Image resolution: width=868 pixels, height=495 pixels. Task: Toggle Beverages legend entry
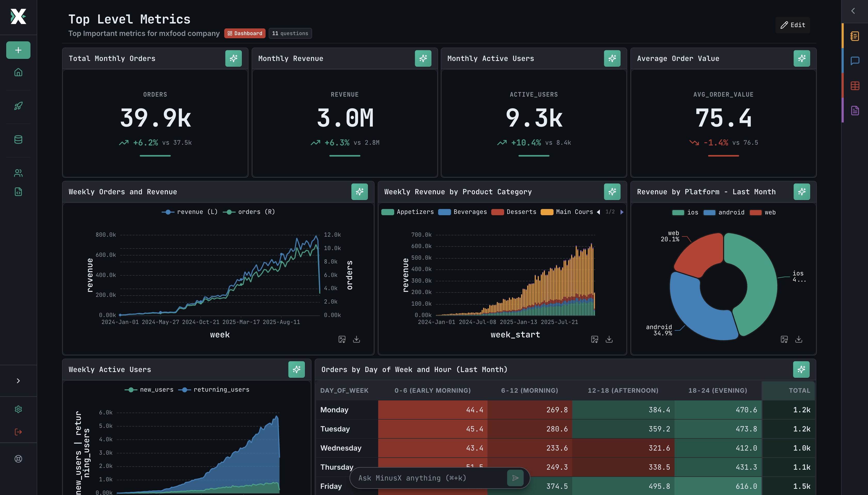tap(463, 212)
